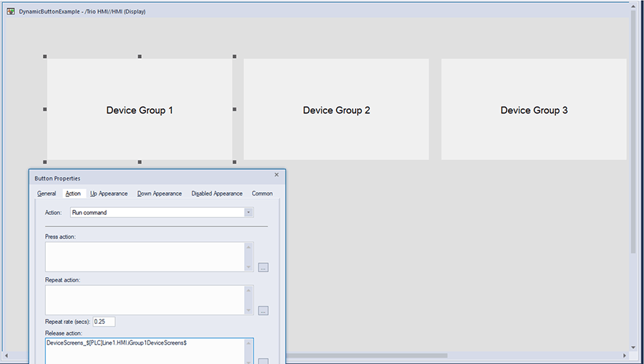644x364 pixels.
Task: Click inside the Repeat action text box
Action: [x=145, y=300]
